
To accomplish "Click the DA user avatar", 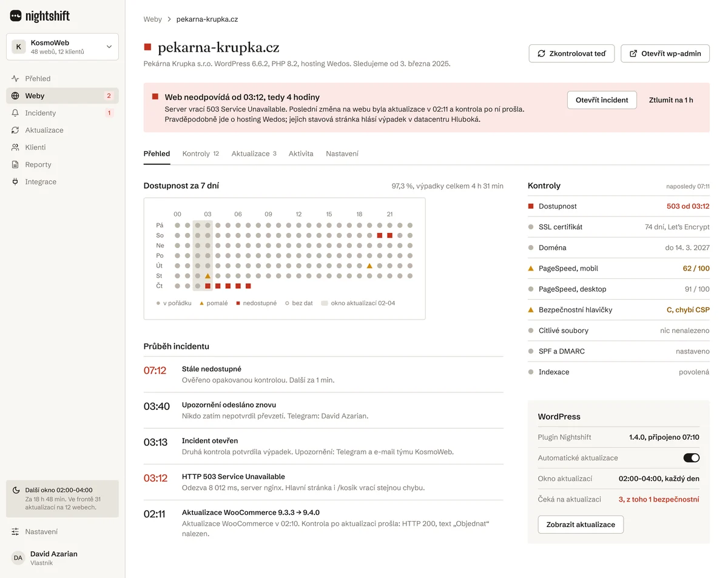I will (18, 558).
